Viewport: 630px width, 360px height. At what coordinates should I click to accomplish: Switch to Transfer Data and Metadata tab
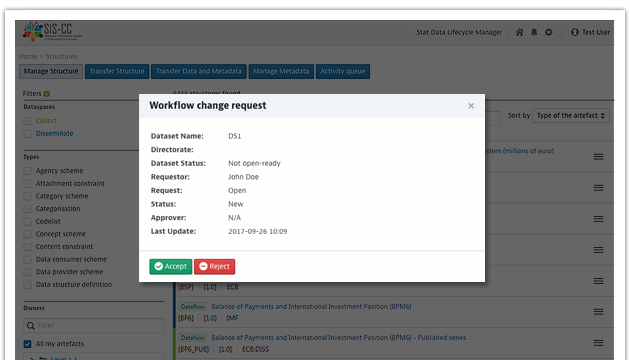(x=199, y=71)
